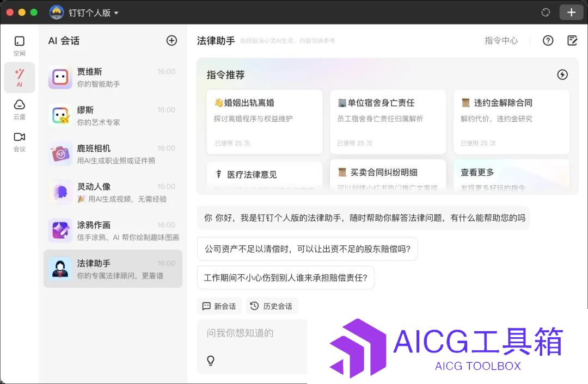Open the help question mark icon

(548, 40)
